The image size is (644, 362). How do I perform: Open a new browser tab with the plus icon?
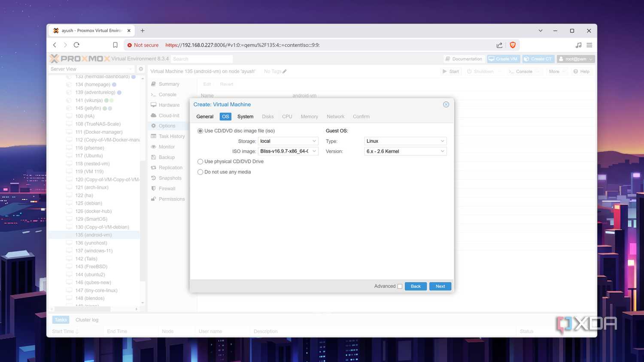(143, 30)
